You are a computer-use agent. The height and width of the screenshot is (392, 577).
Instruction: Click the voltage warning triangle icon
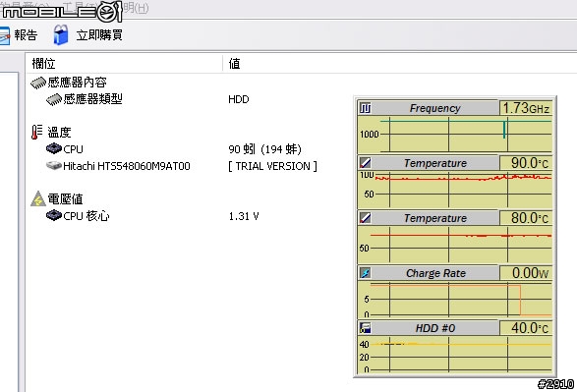point(38,198)
